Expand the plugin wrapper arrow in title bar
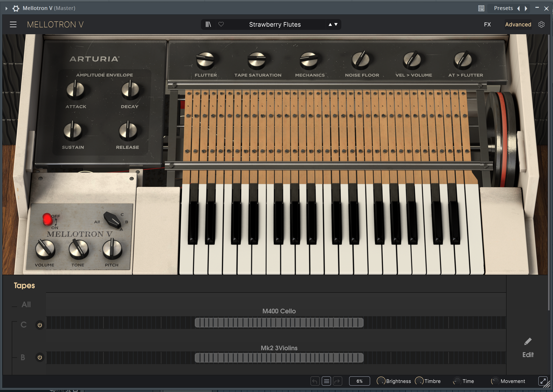Image resolution: width=553 pixels, height=392 pixels. 6,9
